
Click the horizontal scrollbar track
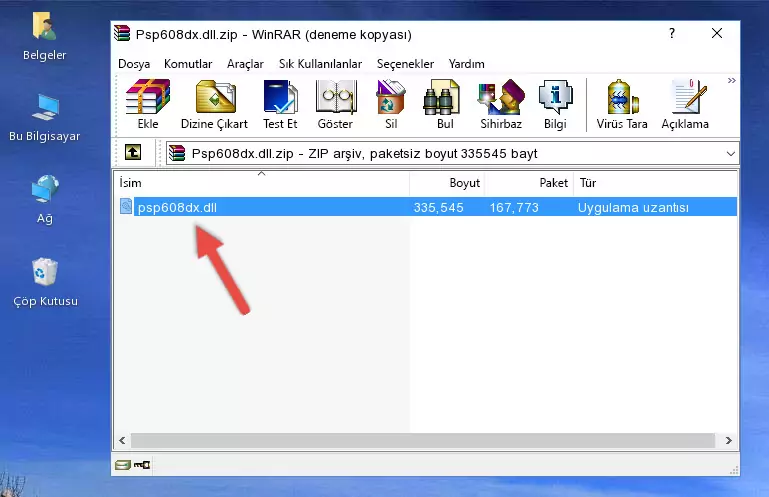coord(423,440)
